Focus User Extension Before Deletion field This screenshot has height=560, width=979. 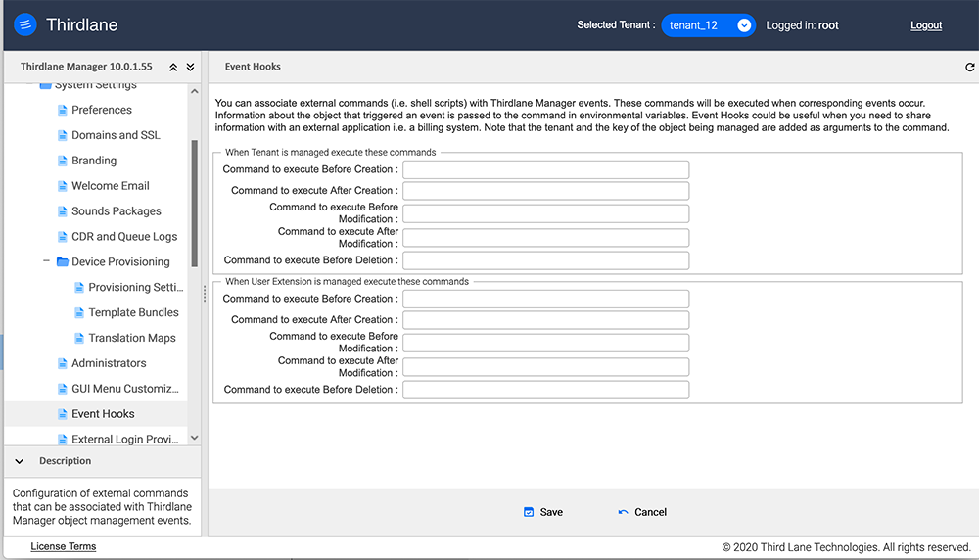click(545, 390)
